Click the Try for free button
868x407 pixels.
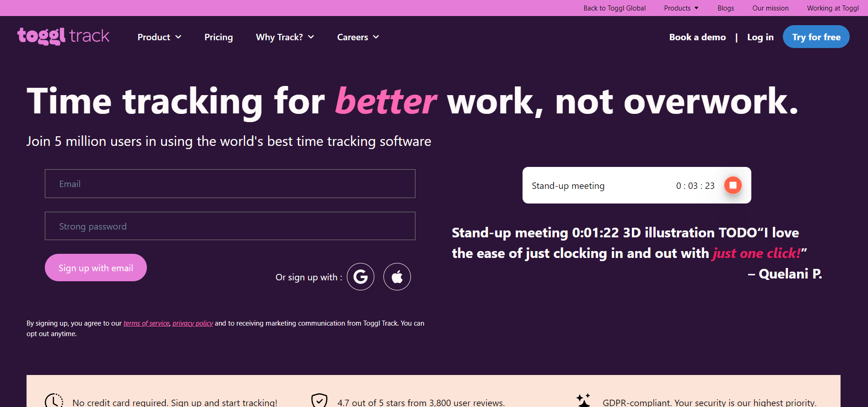point(816,37)
